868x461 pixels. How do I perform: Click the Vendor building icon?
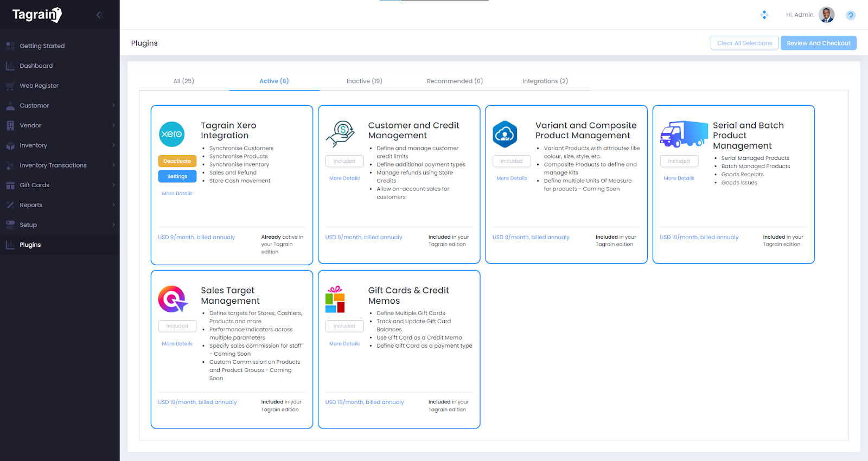click(x=10, y=126)
